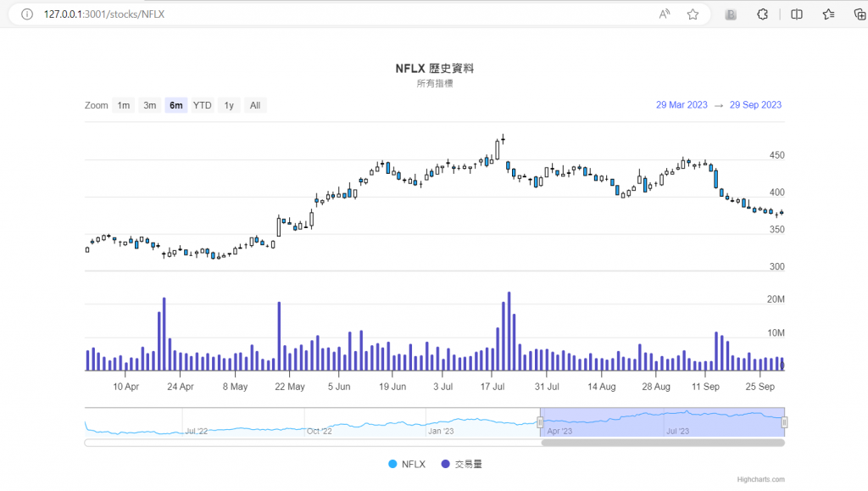Edit the start date 29 Mar 2023
The height and width of the screenshot is (491, 868).
pyautogui.click(x=682, y=104)
